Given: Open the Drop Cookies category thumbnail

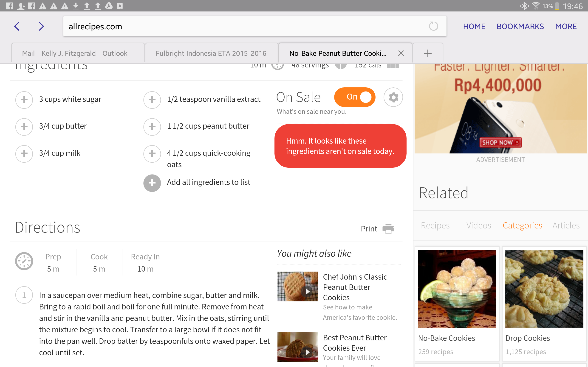Looking at the screenshot, I should point(544,289).
